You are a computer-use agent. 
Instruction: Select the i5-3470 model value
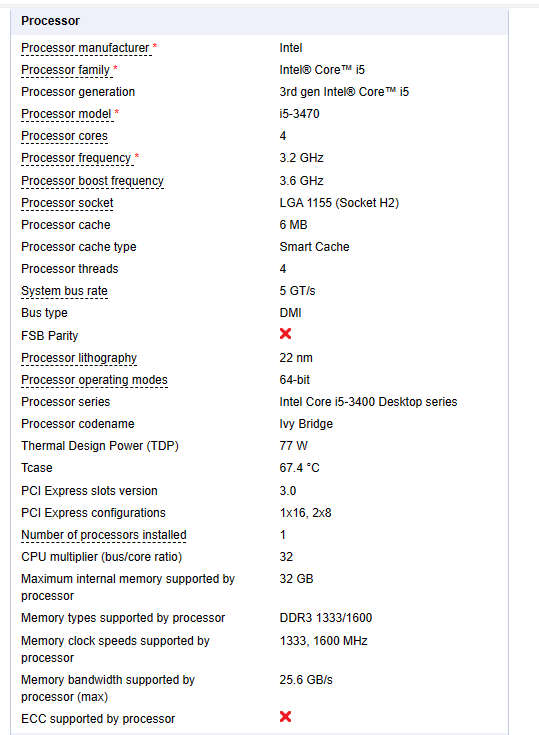(x=299, y=114)
